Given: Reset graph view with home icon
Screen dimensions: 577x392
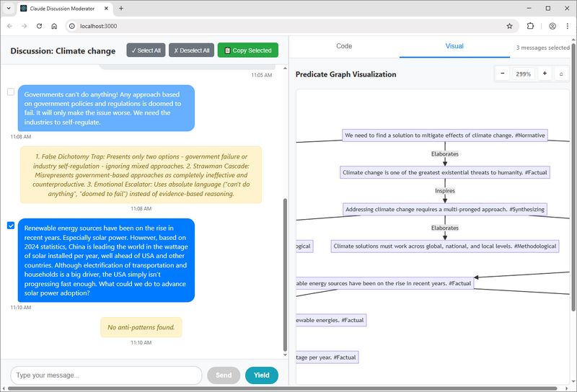Looking at the screenshot, I should 561,74.
